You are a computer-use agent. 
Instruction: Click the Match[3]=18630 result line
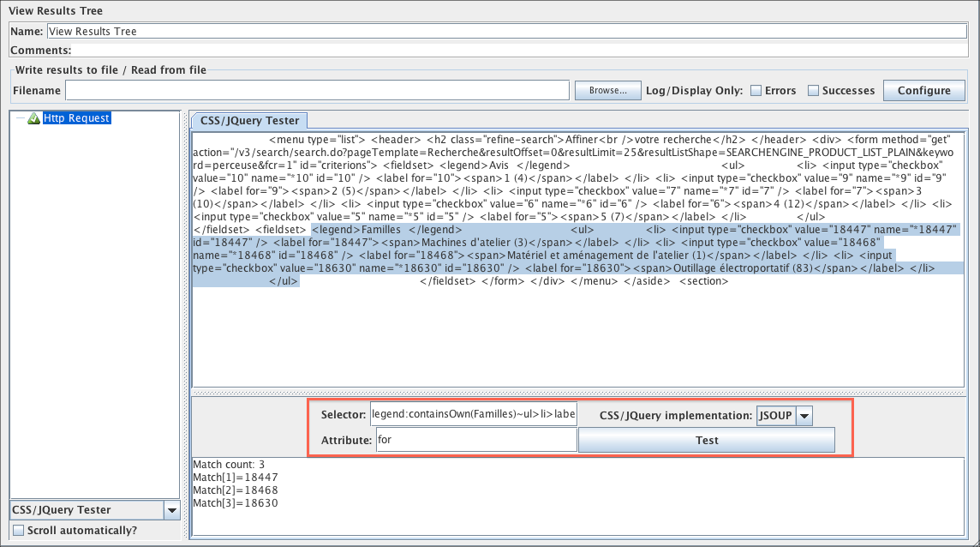236,502
